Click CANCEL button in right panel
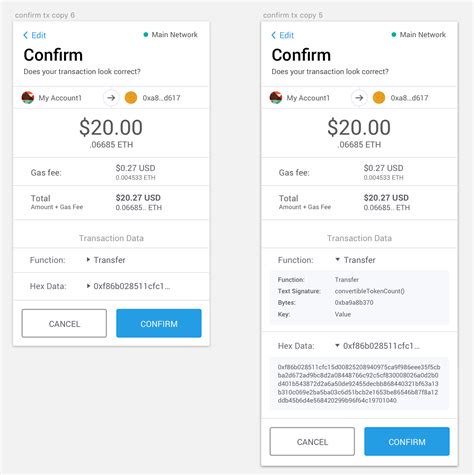The image size is (474, 475). pyautogui.click(x=312, y=441)
